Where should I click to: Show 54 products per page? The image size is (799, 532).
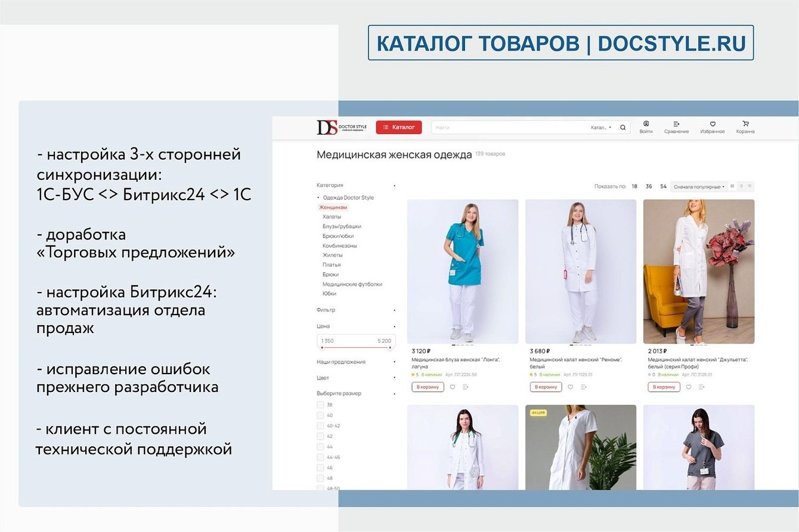(664, 186)
